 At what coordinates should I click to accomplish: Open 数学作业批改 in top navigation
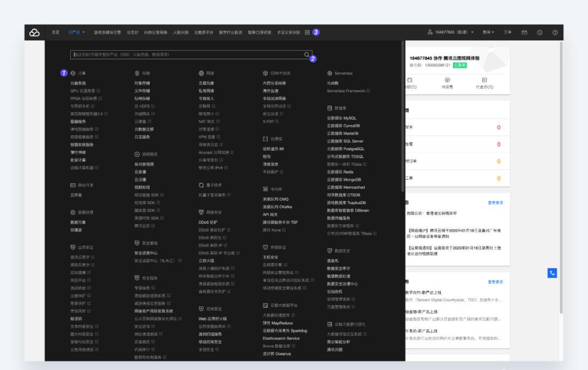click(231, 33)
